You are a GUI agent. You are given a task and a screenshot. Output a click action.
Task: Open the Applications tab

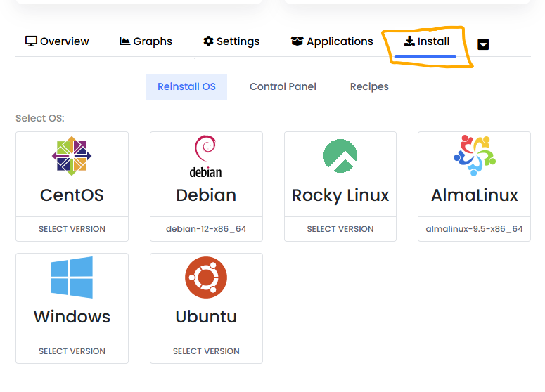pos(332,41)
